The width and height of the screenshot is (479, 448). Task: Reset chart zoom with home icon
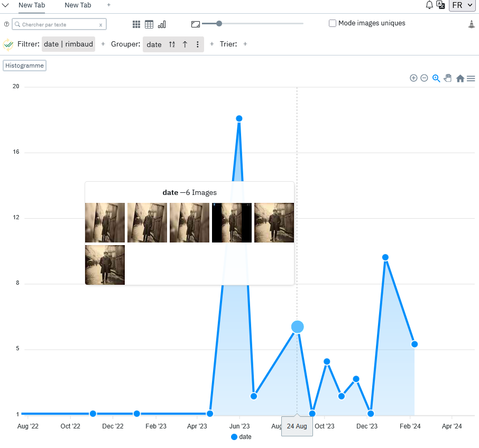pyautogui.click(x=460, y=78)
